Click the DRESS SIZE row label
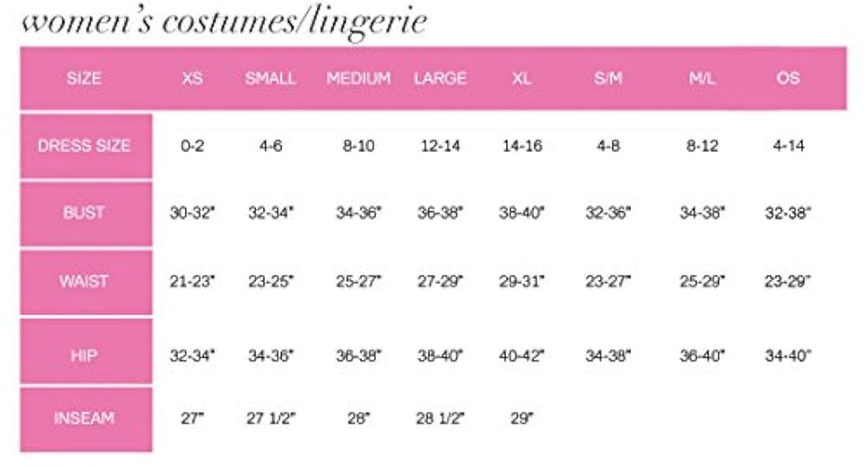The width and height of the screenshot is (868, 465). coord(84,146)
